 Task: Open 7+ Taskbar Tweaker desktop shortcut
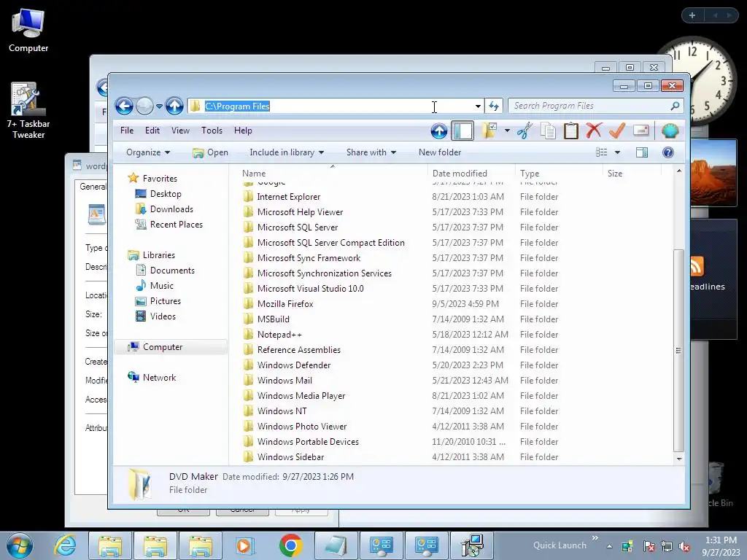(x=28, y=111)
